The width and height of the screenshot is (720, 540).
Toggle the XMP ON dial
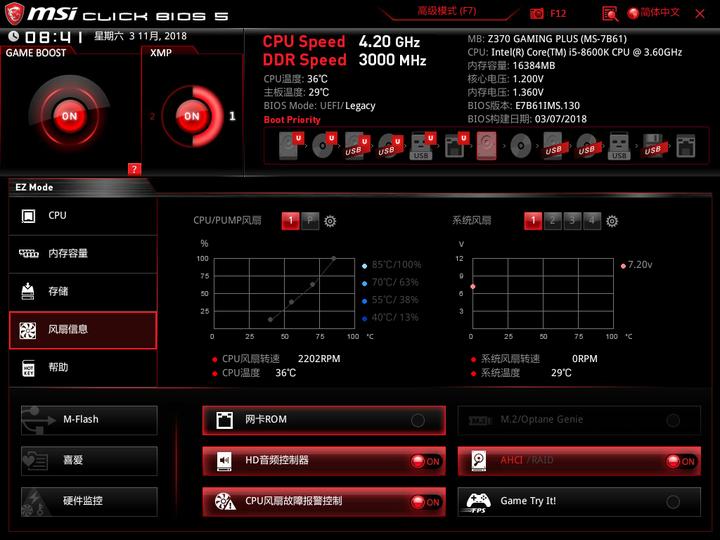(x=191, y=116)
